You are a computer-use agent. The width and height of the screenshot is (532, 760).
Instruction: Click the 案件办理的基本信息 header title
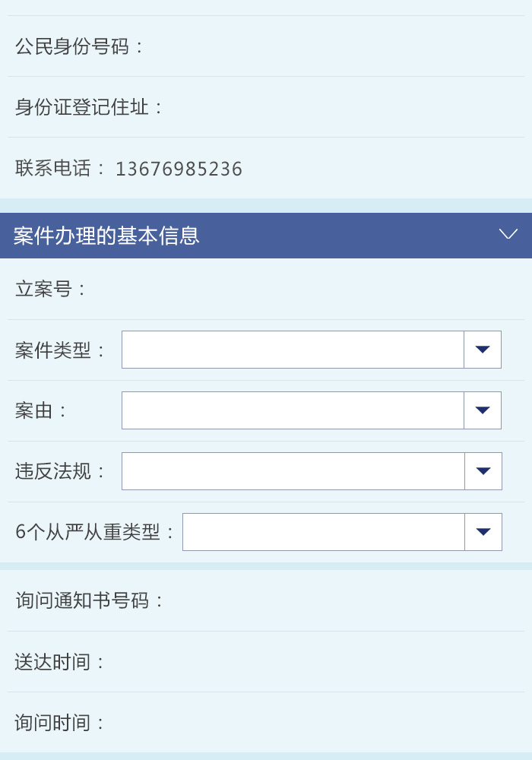click(x=106, y=236)
